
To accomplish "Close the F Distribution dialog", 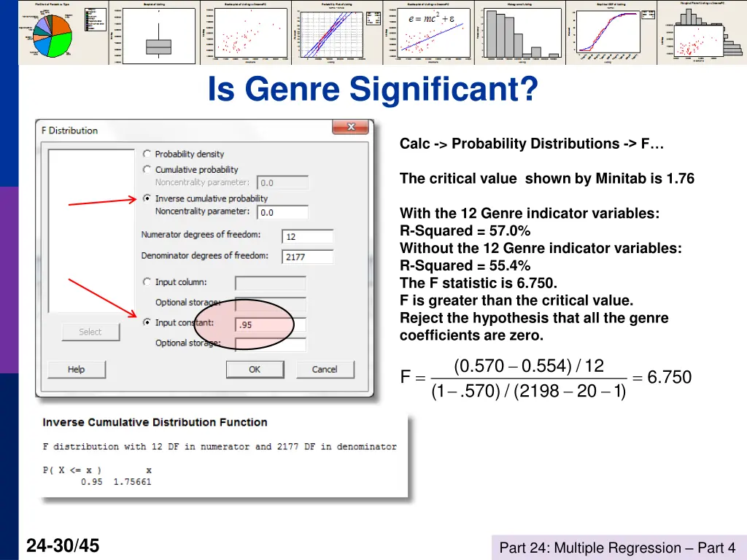I will 351,127.
